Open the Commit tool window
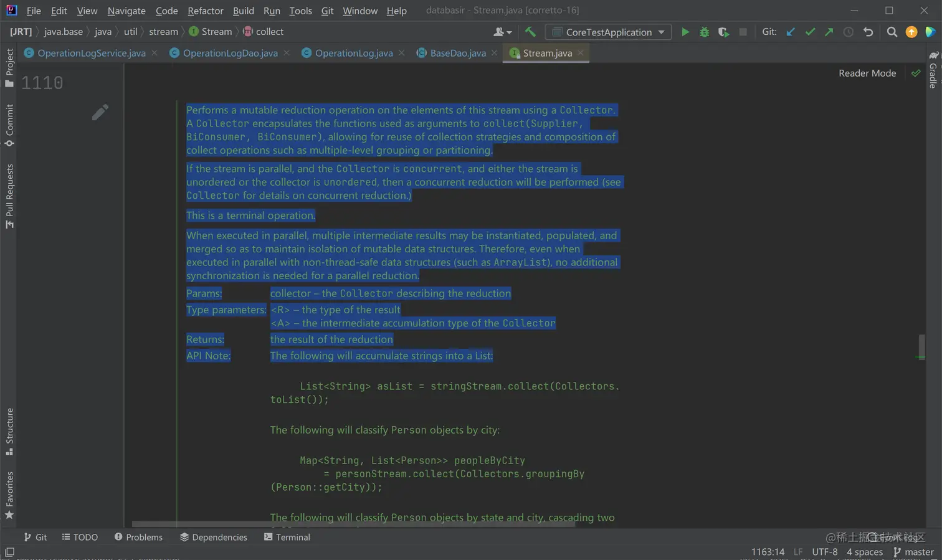 (x=9, y=125)
